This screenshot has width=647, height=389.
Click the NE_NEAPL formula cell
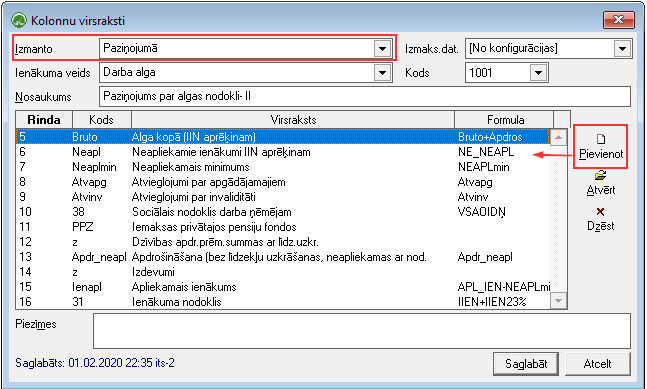tap(486, 152)
